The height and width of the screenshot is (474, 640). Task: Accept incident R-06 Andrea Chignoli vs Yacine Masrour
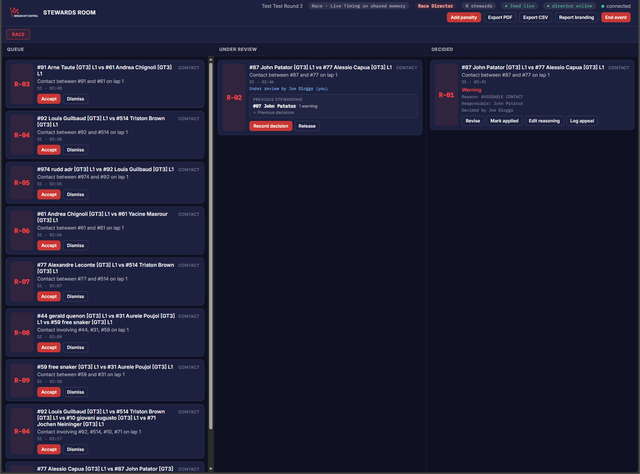tap(49, 245)
